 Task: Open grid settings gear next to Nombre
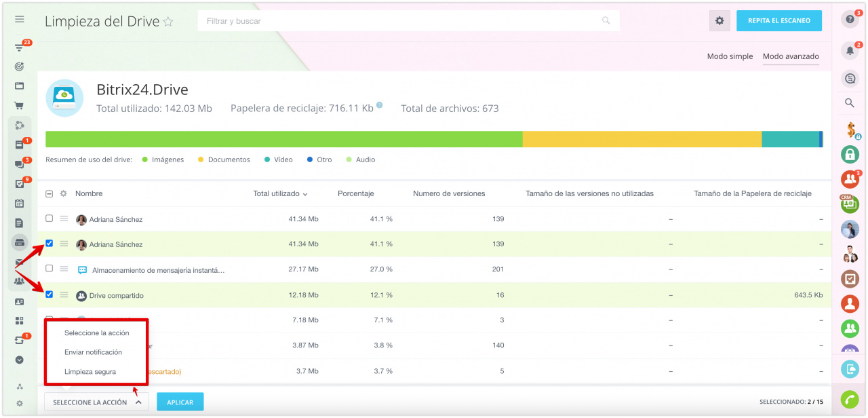(x=63, y=193)
